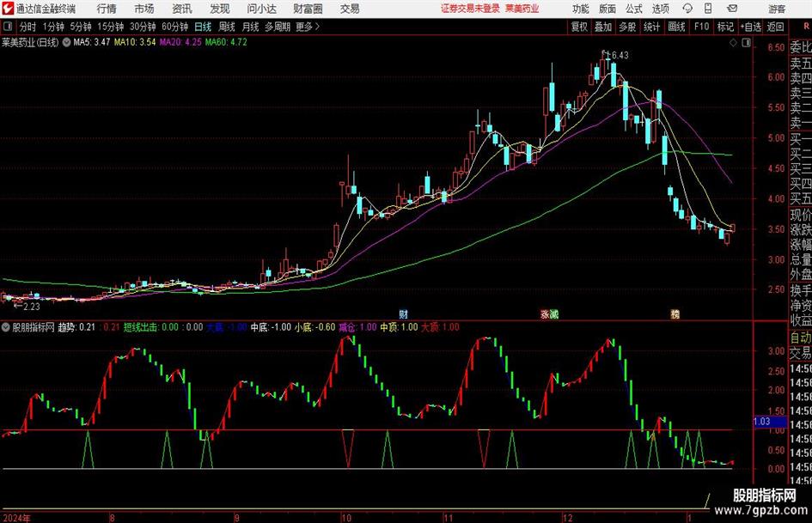The width and height of the screenshot is (812, 523).
Task: Switch to the 1分钟 period
Action: click(x=53, y=27)
